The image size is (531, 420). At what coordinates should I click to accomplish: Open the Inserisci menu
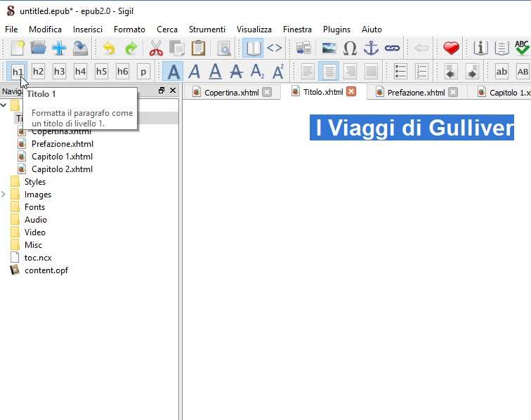[87, 29]
